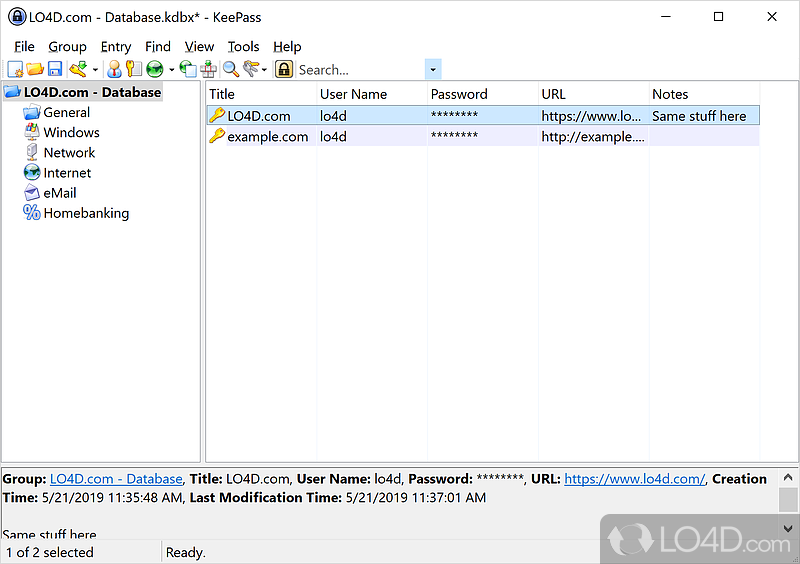Click the LO4D.com - Database group link
This screenshot has height=564, width=800.
pos(116,479)
